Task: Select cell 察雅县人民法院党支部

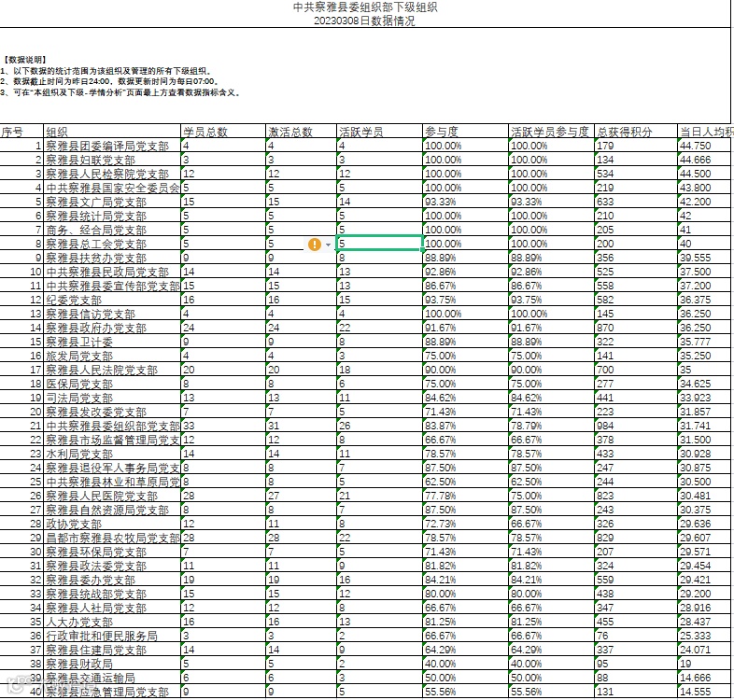Action: pyautogui.click(x=112, y=370)
